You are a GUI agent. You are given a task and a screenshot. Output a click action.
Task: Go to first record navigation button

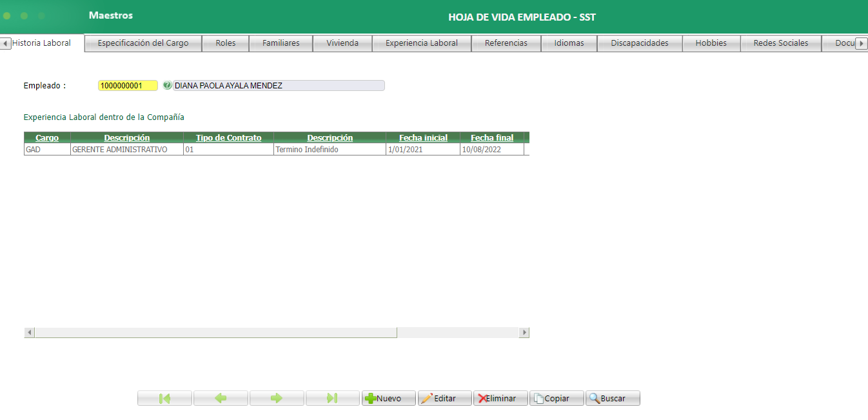[x=164, y=398]
